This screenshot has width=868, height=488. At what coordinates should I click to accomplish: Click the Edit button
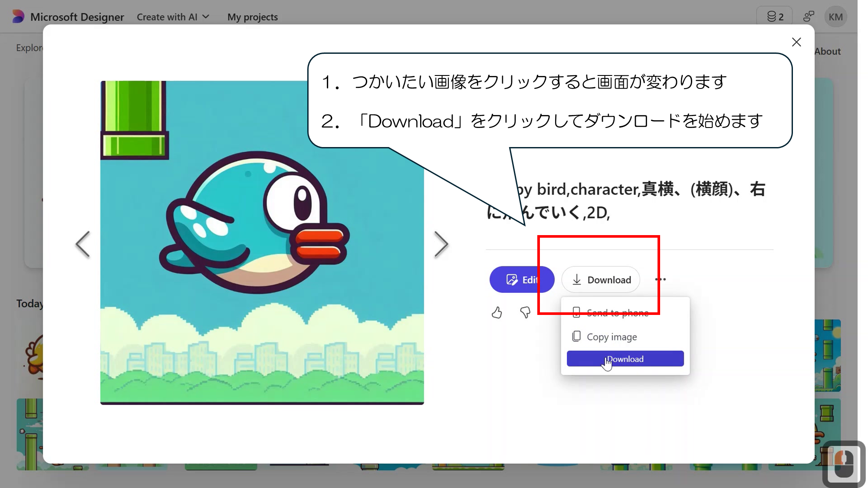pyautogui.click(x=522, y=280)
